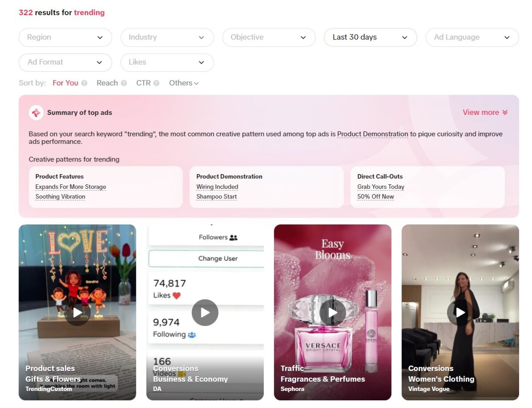Image resolution: width=532 pixels, height=408 pixels.
Task: Click View more in summary panel
Action: [x=485, y=112]
